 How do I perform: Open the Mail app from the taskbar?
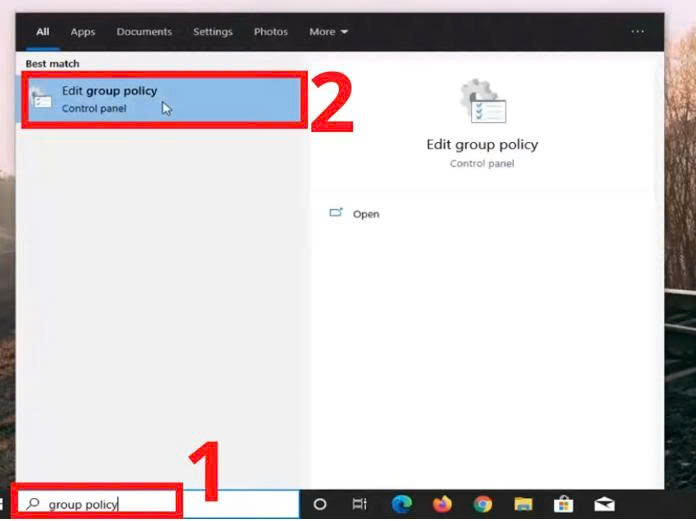point(604,504)
